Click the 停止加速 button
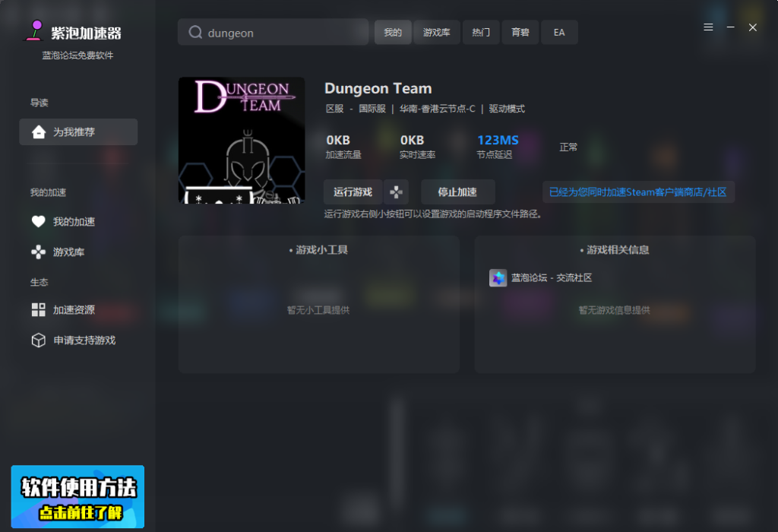Screen dimensions: 778x532 pyautogui.click(x=457, y=192)
